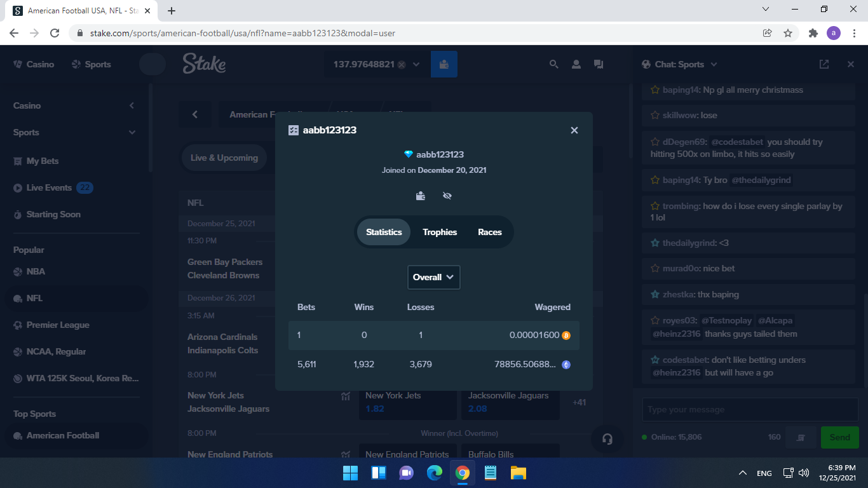Open the Chat: Sports room dropdown
Image resolution: width=868 pixels, height=488 pixels.
tap(714, 64)
